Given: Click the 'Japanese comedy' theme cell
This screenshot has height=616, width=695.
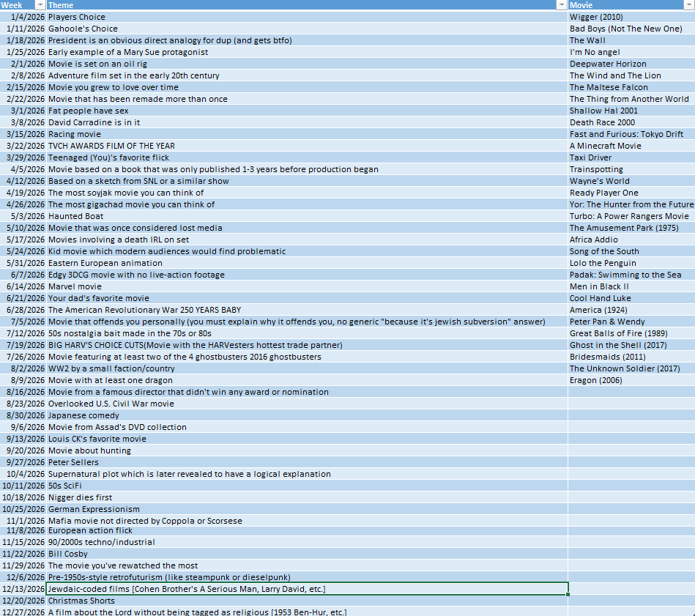Looking at the screenshot, I should 307,416.
